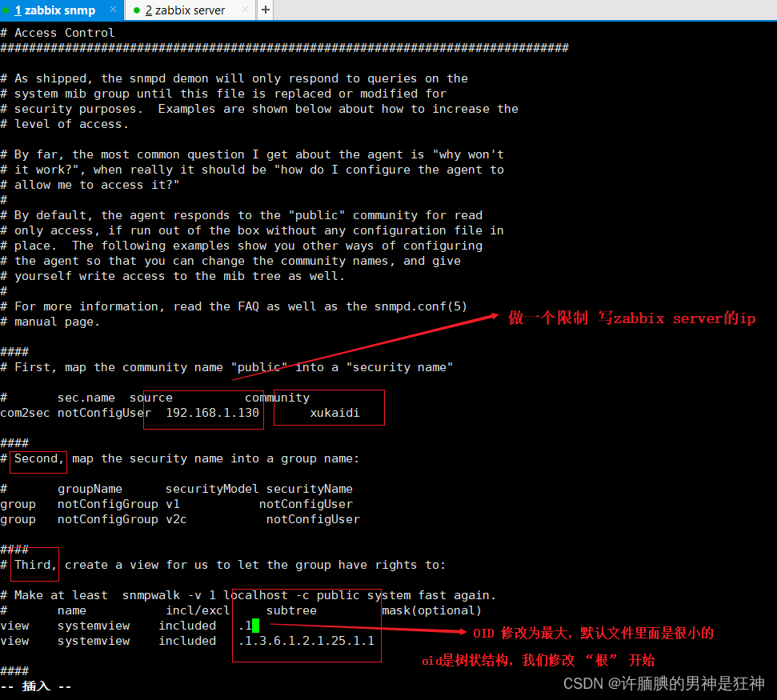Click notConfigUser on the com2sec line
The height and width of the screenshot is (700, 777).
(x=104, y=413)
